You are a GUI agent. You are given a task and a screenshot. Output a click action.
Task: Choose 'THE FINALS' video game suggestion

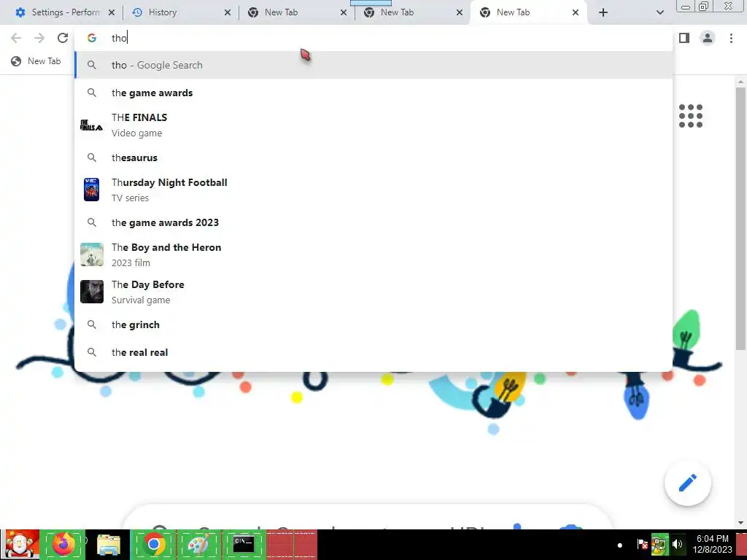(373, 125)
